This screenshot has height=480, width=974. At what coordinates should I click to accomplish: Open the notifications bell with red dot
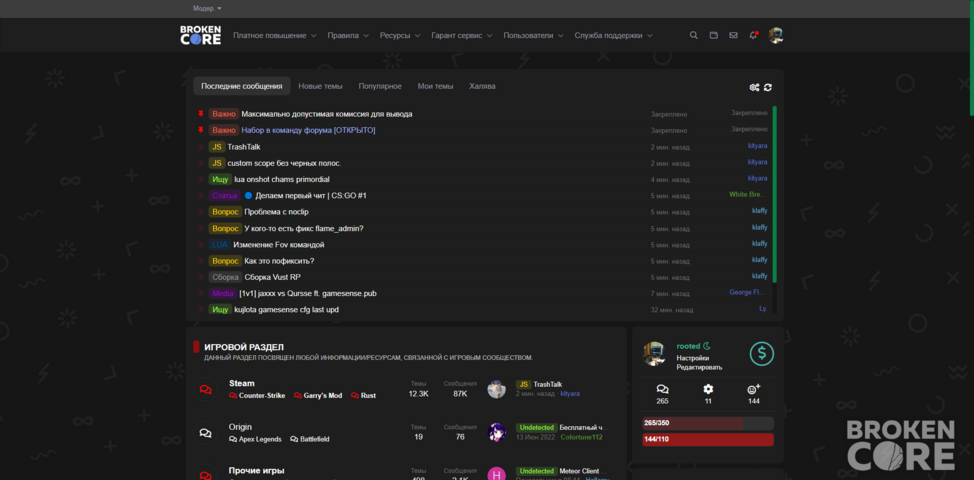click(x=753, y=35)
